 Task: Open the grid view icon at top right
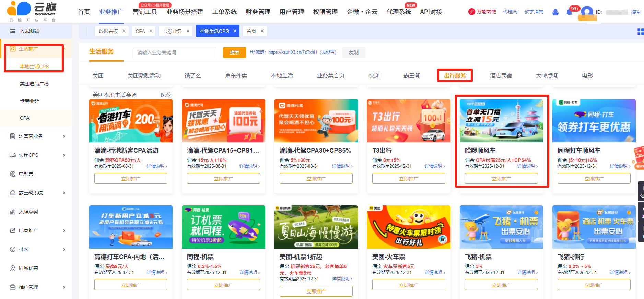click(x=640, y=32)
